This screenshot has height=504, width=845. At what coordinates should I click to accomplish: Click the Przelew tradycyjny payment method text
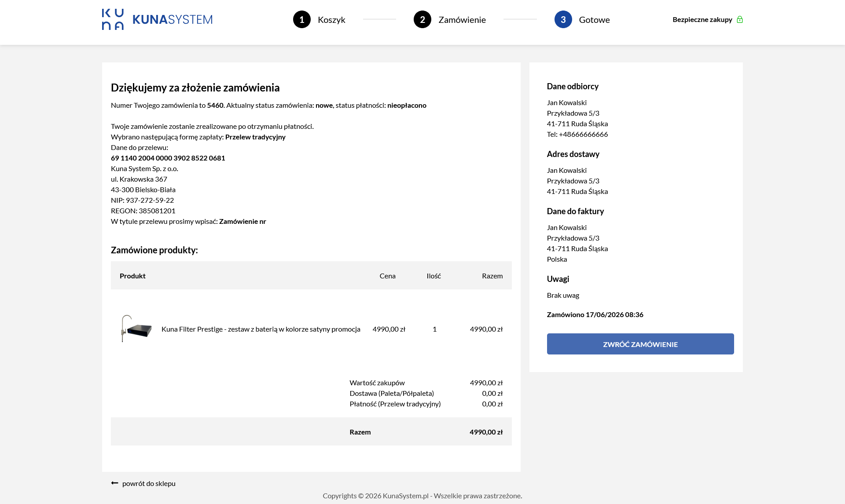click(255, 137)
